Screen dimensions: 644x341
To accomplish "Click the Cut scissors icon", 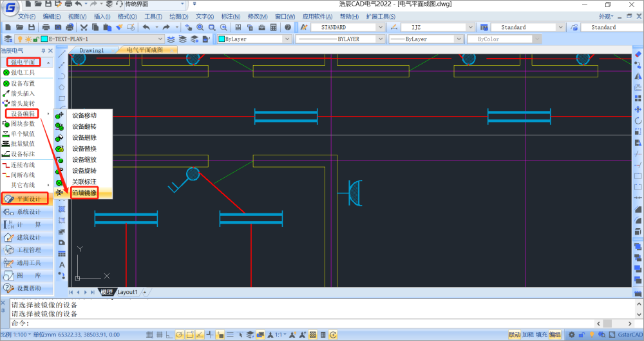I will click(x=85, y=27).
